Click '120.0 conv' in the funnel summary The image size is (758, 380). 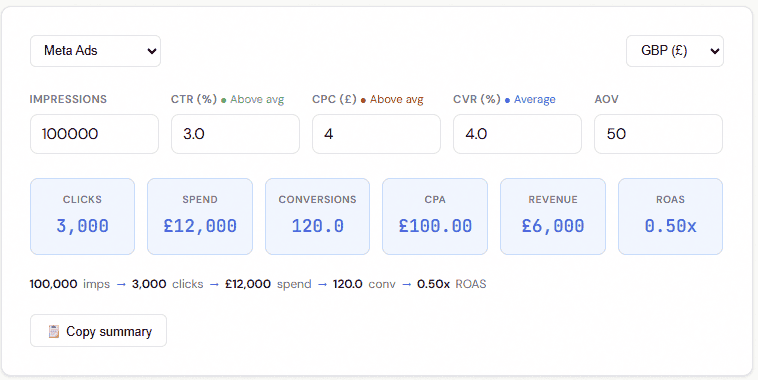pyautogui.click(x=364, y=284)
